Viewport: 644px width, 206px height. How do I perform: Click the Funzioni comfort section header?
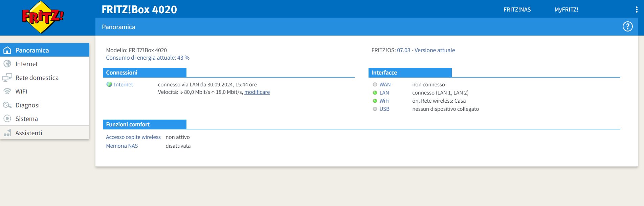click(x=145, y=124)
